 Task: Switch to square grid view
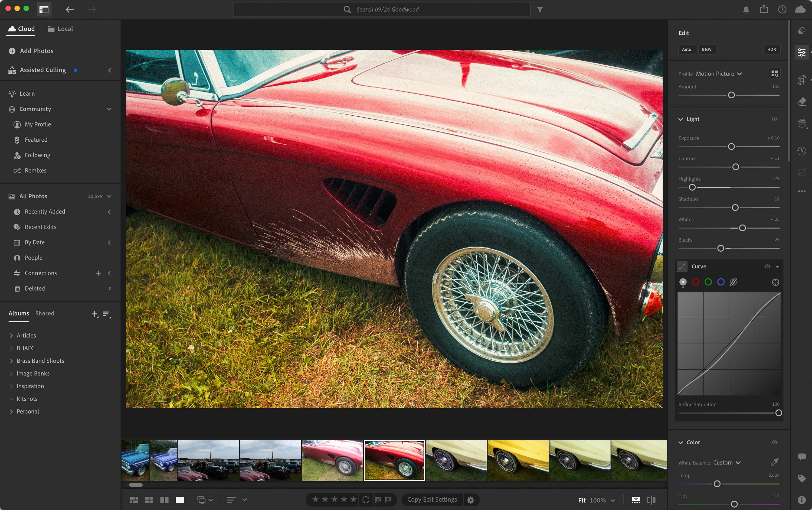click(x=149, y=500)
